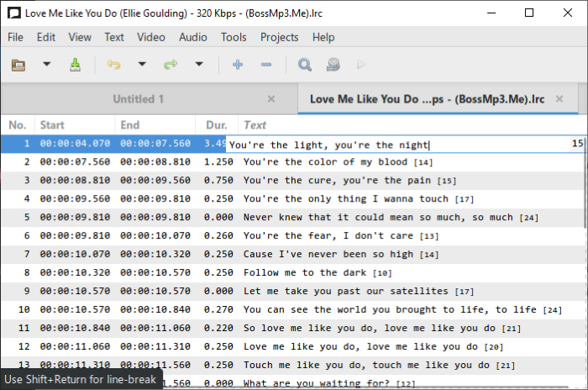Open the Projects menu
This screenshot has height=390, width=588.
pyautogui.click(x=280, y=37)
